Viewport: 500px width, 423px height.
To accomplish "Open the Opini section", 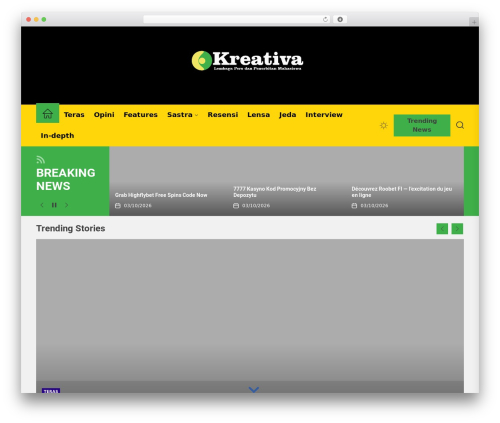I will 104,115.
